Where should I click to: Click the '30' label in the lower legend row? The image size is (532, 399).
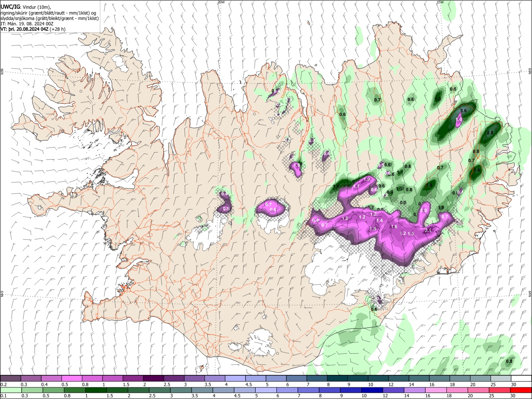[x=513, y=396]
